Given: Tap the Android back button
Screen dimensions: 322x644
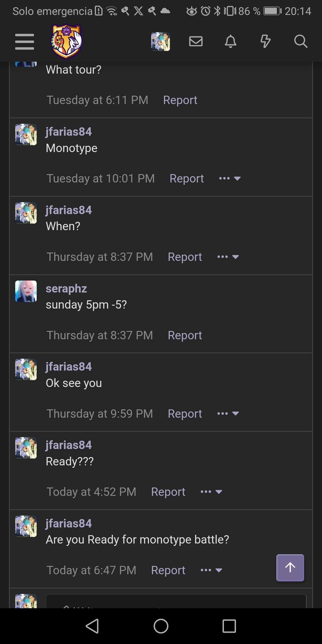Looking at the screenshot, I should 92,626.
